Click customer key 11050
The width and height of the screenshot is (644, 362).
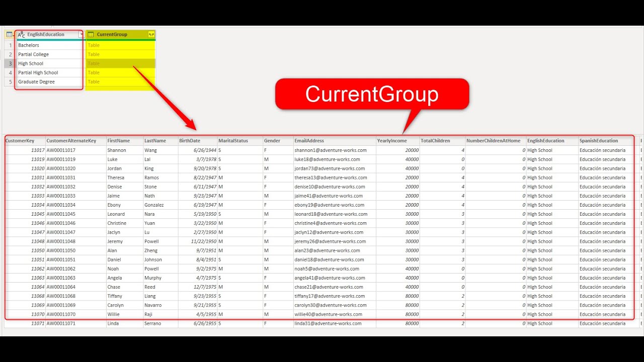(x=38, y=250)
